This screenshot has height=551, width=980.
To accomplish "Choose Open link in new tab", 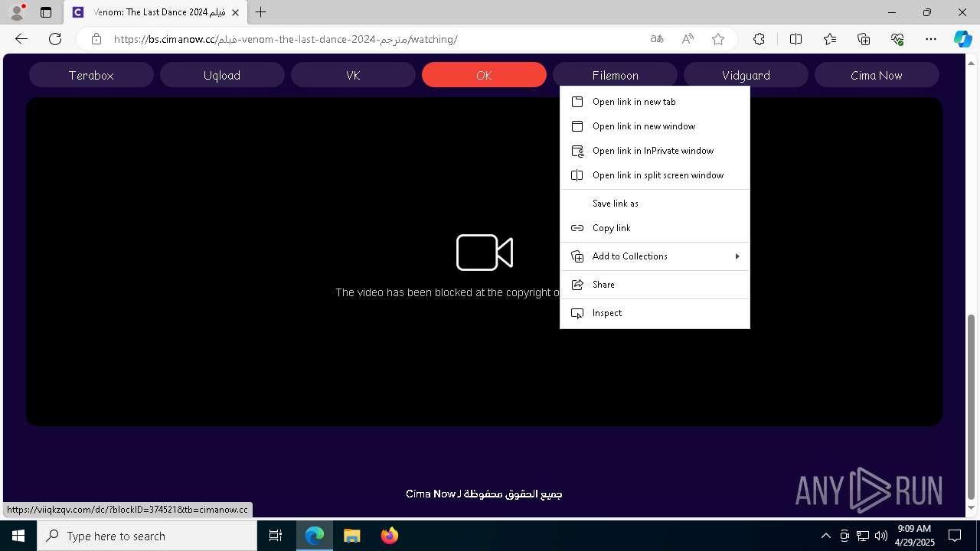I will 655,102.
